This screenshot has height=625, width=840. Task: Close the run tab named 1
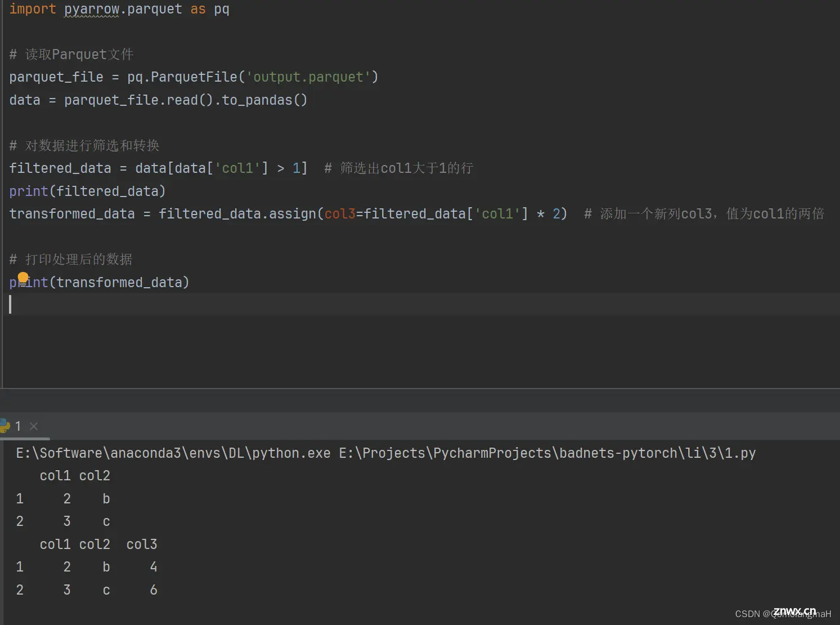(x=34, y=426)
